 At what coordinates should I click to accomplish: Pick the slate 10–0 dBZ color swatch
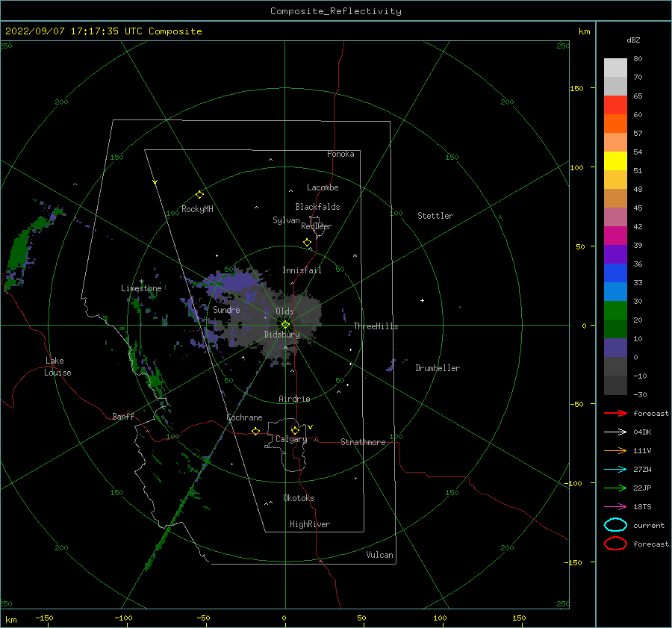pyautogui.click(x=615, y=348)
